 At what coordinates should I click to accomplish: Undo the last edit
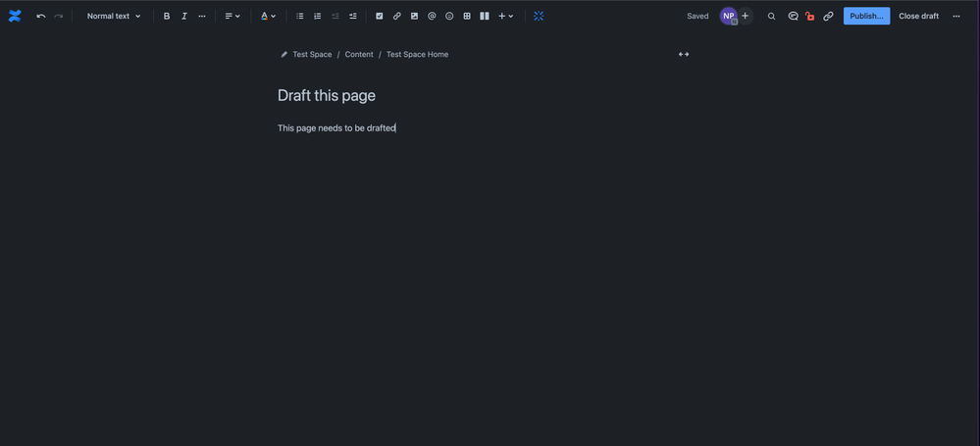40,17
